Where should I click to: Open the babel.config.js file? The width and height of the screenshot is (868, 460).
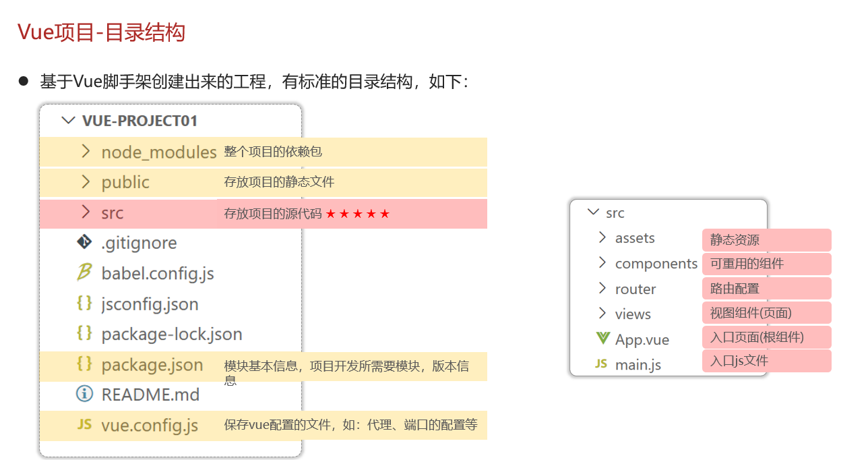click(158, 273)
